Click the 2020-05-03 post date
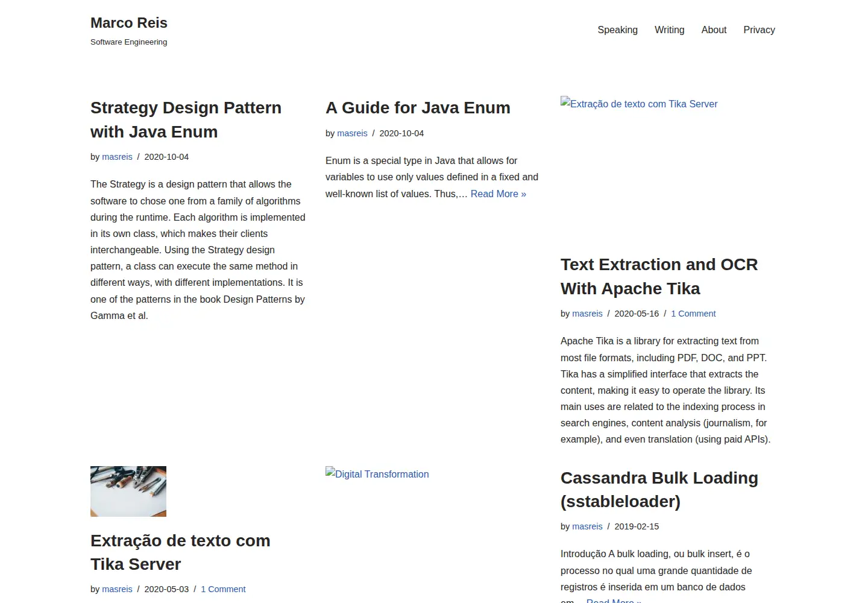Screen dimensions: 868x603 pos(166,589)
